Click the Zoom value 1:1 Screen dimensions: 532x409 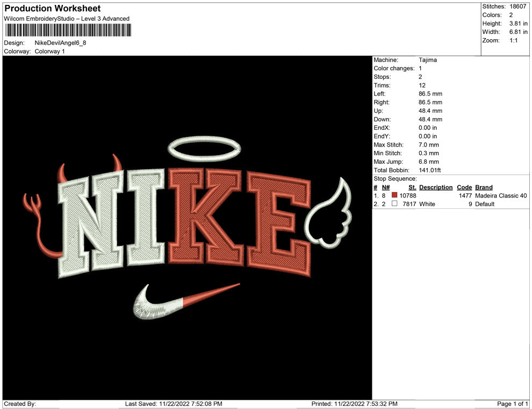coord(513,40)
